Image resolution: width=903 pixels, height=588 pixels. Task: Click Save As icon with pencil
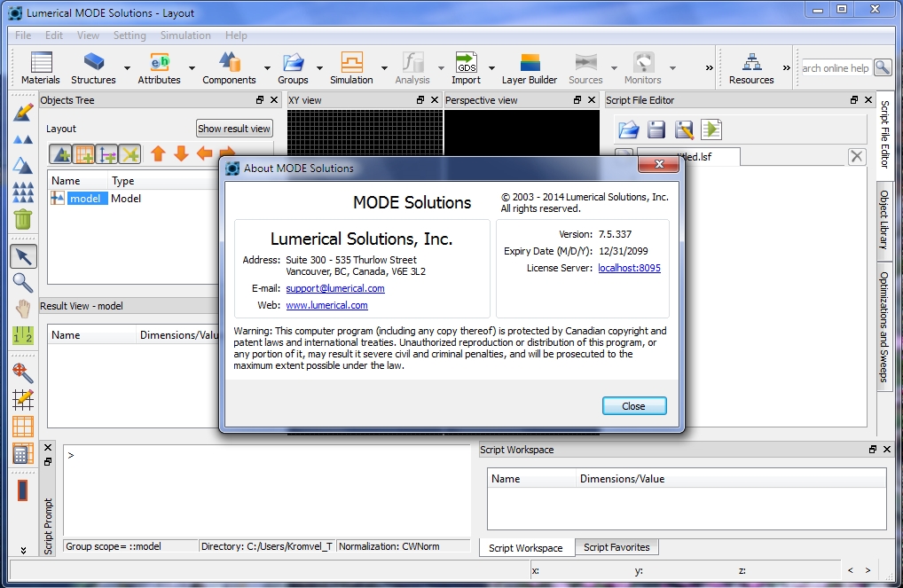[684, 129]
